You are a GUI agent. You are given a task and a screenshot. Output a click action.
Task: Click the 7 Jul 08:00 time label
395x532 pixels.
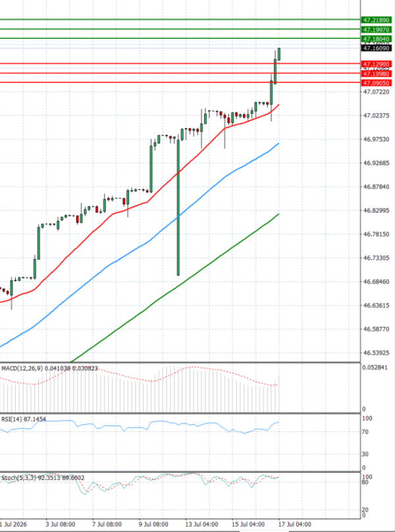pos(107,525)
